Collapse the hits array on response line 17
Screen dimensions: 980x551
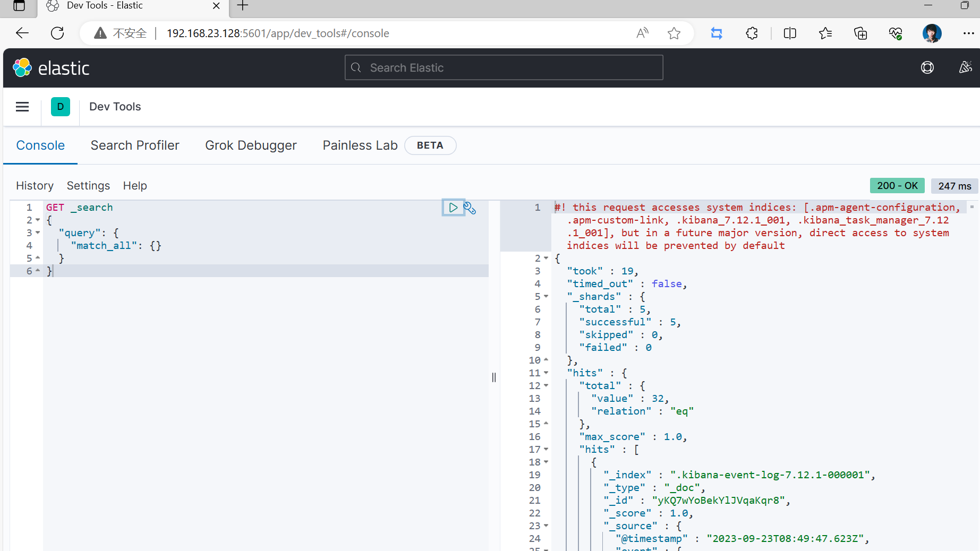tap(546, 450)
